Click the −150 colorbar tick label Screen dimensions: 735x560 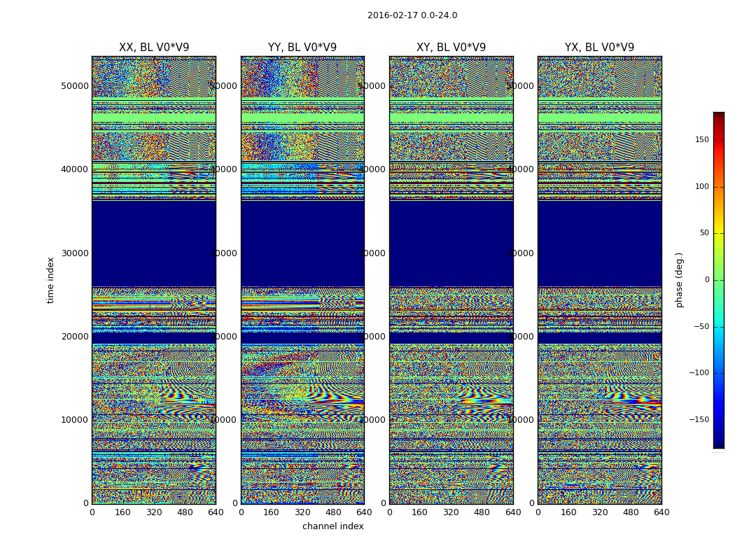click(699, 419)
